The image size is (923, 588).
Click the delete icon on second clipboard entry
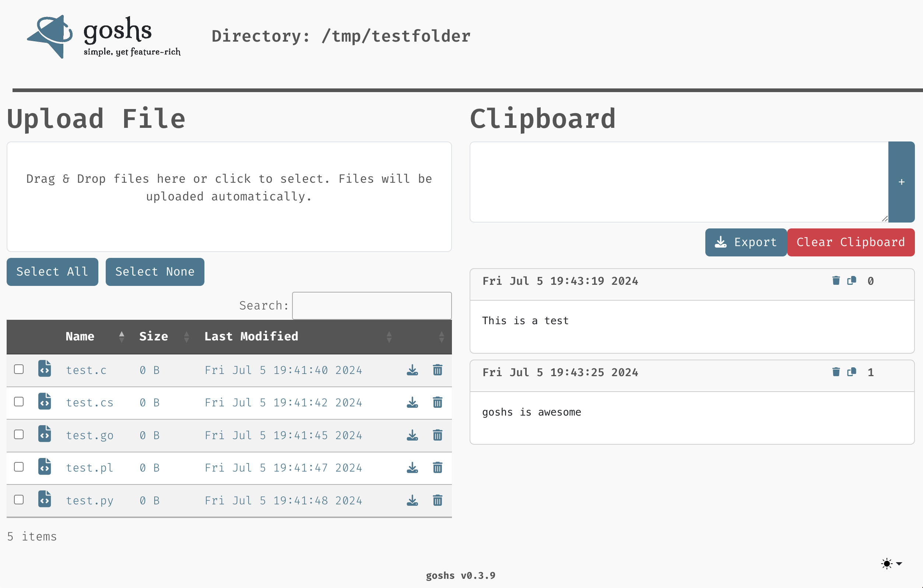[836, 372]
